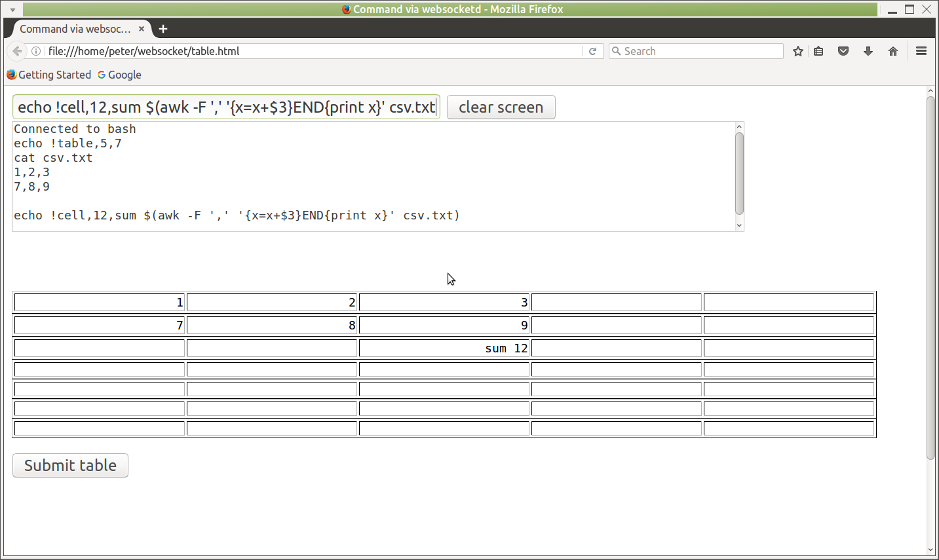This screenshot has height=560, width=939.
Task: Open the bookmarks sidebar icon
Action: tap(818, 50)
